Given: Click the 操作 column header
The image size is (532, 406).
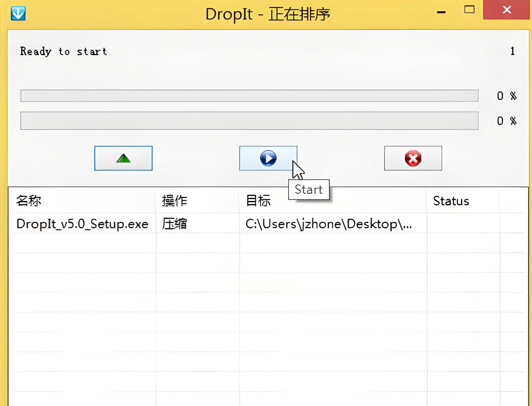Looking at the screenshot, I should click(x=197, y=201).
